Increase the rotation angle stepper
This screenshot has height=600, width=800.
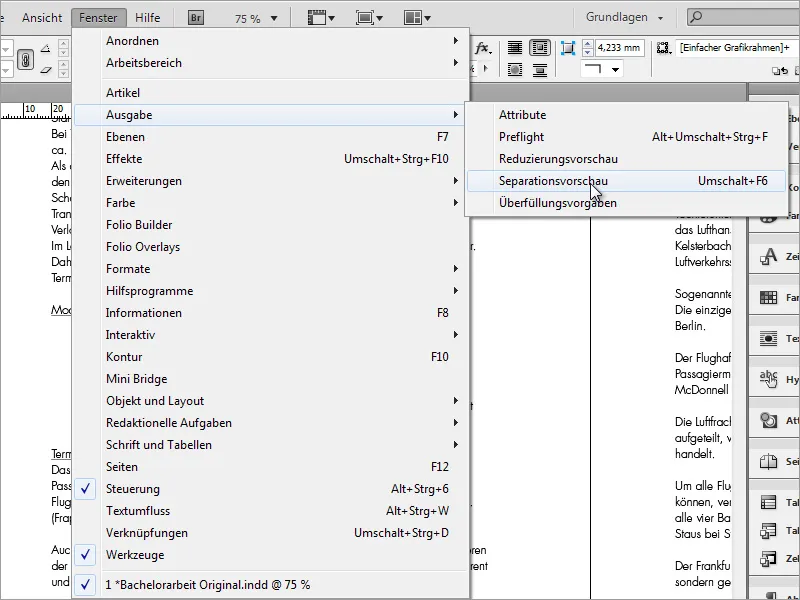pyautogui.click(x=63, y=44)
